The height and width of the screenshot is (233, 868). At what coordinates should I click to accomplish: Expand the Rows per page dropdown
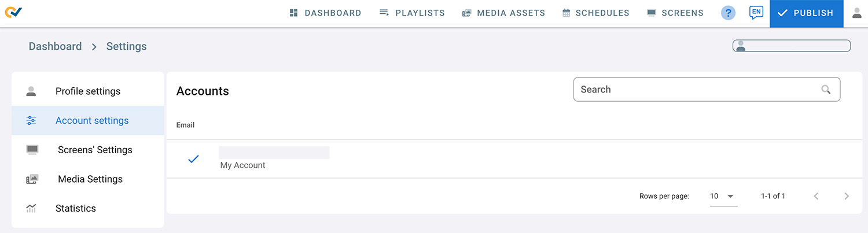(x=723, y=197)
